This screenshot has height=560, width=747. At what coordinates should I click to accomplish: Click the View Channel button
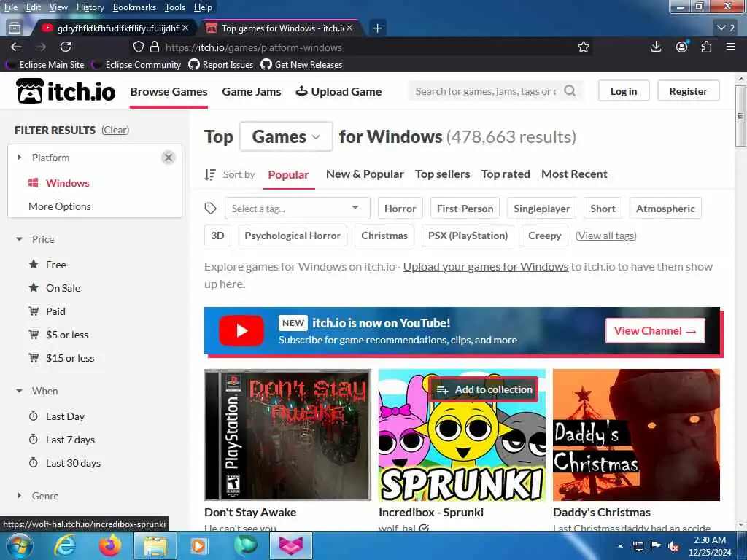coord(655,330)
